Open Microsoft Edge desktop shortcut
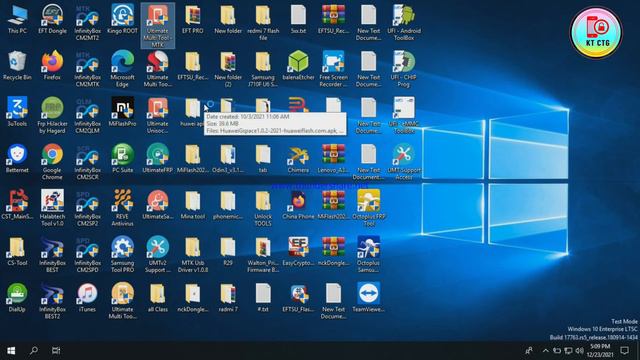This screenshot has height=360, width=640. click(x=122, y=69)
